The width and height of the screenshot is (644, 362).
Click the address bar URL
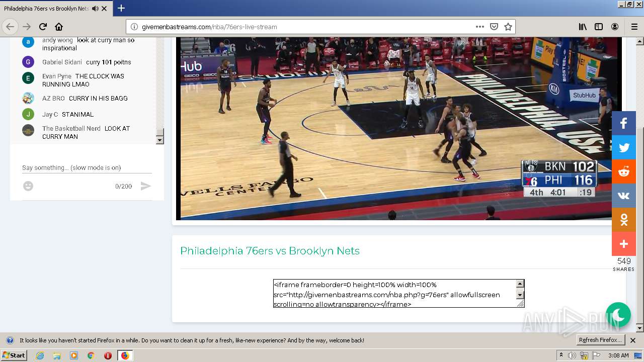(209, 27)
